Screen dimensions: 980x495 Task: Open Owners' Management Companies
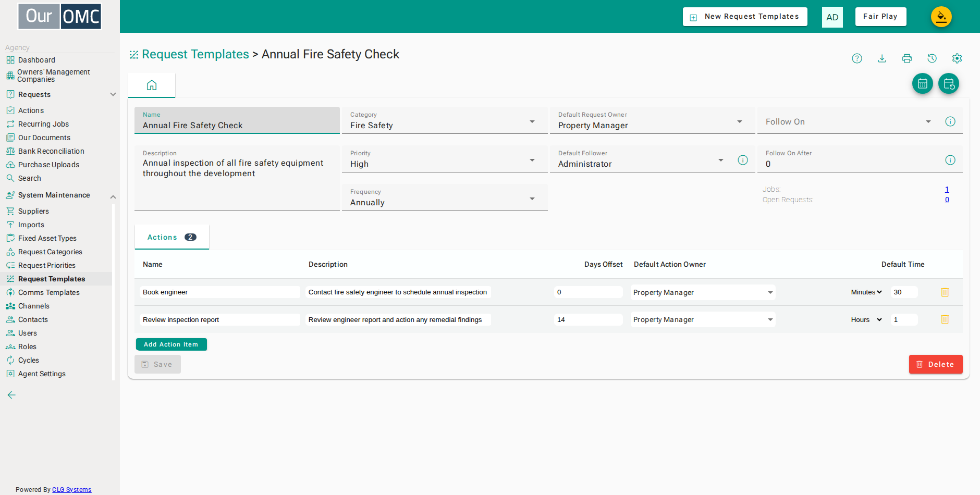54,76
